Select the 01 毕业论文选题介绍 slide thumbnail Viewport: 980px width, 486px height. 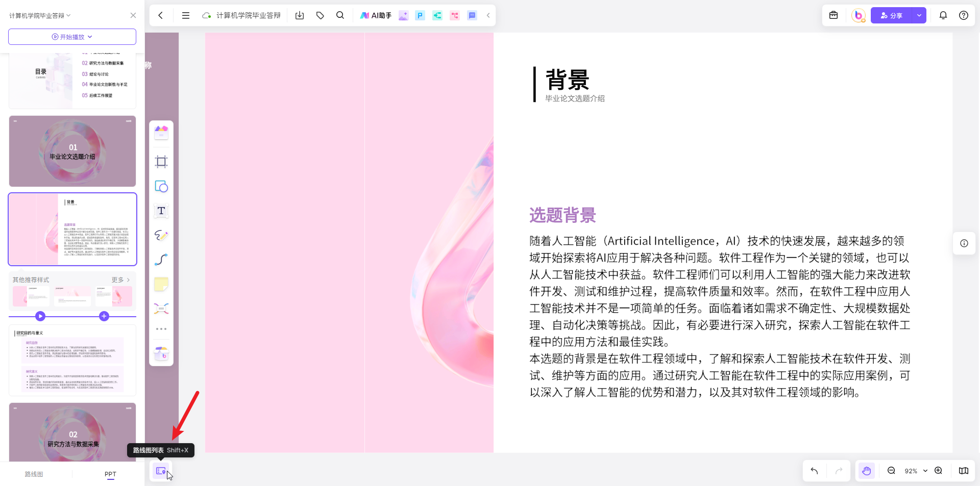point(72,151)
